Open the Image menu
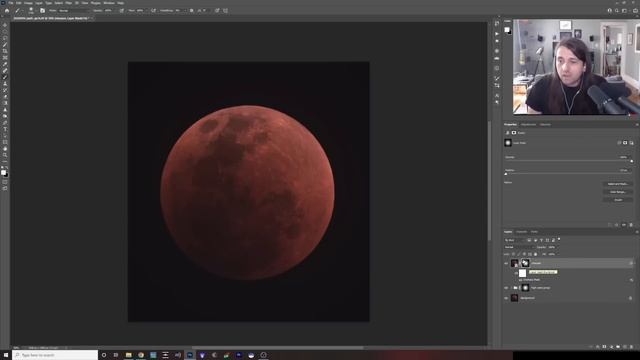The height and width of the screenshot is (360, 640). 28,3
